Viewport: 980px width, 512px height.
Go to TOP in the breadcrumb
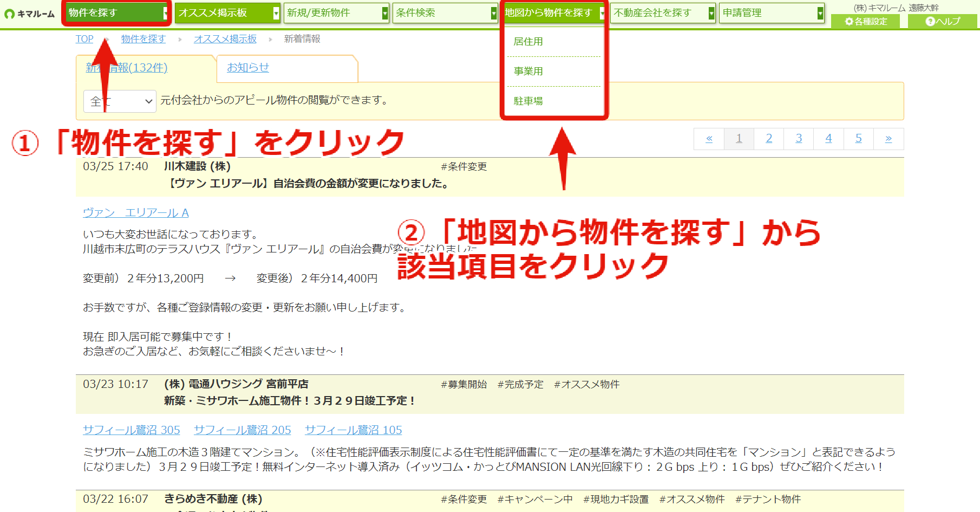[x=84, y=39]
